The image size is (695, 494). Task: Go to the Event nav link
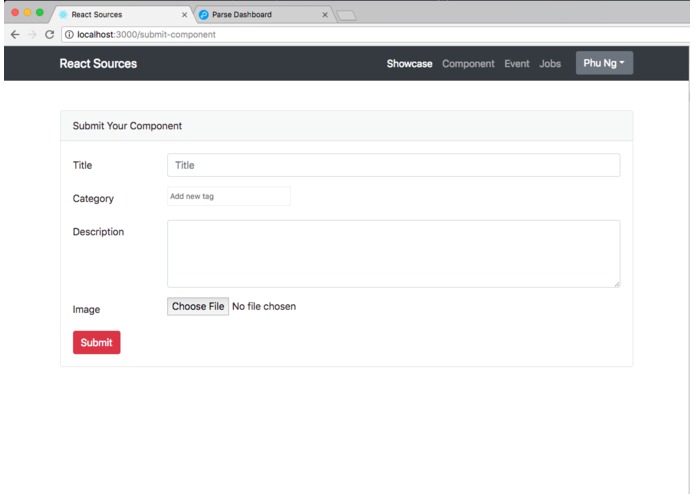click(517, 63)
